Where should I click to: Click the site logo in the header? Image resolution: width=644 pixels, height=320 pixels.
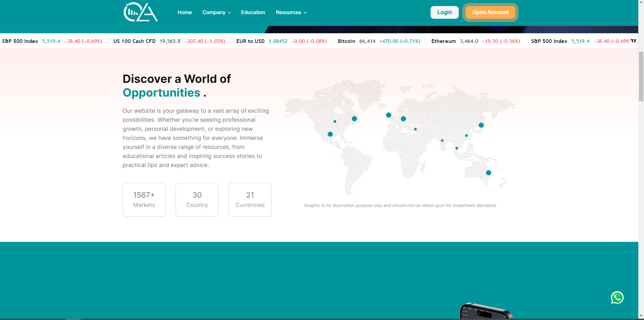[140, 12]
